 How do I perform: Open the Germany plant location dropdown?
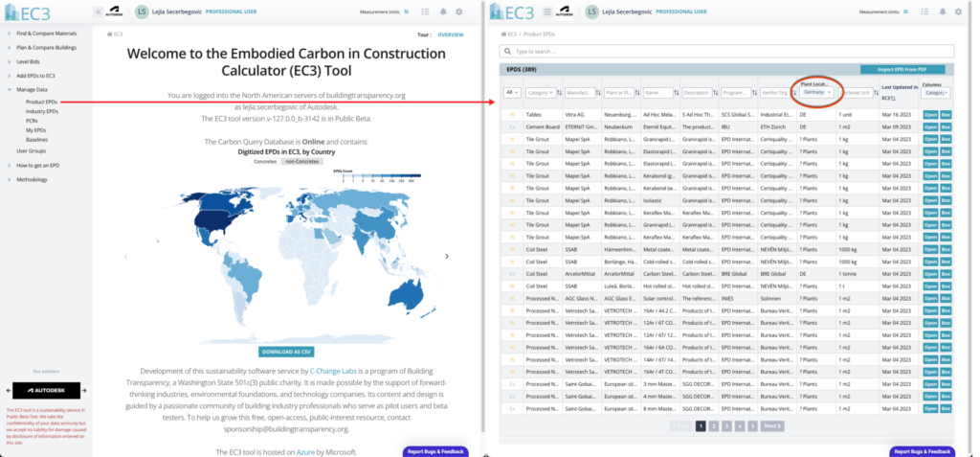[817, 92]
